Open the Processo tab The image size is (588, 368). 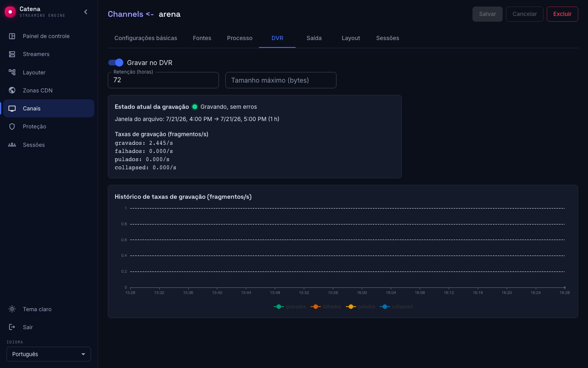tap(240, 38)
